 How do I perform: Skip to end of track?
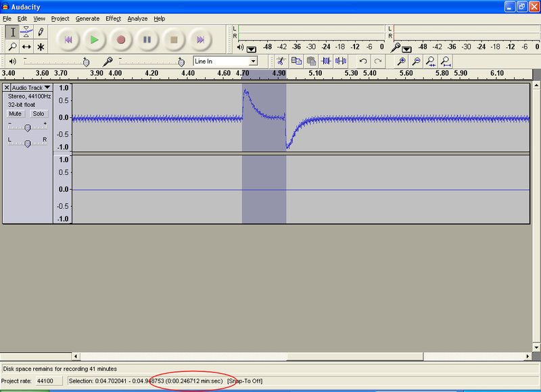tap(200, 40)
